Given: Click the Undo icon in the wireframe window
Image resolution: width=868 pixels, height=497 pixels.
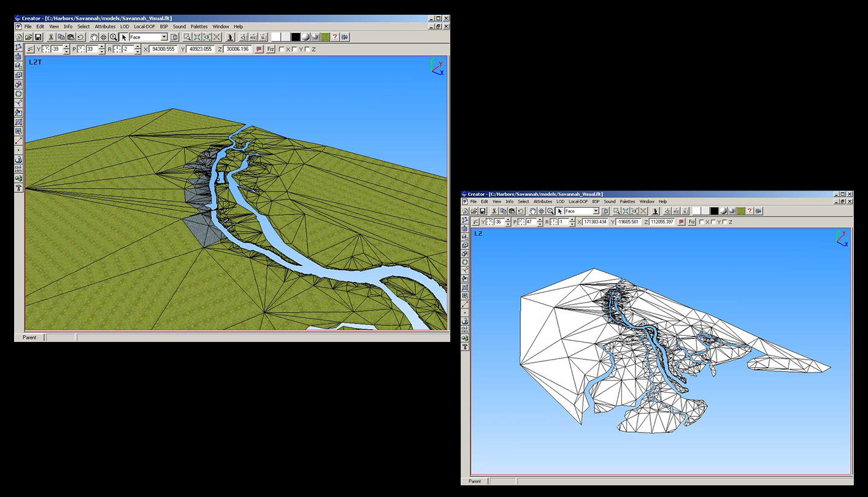Looking at the screenshot, I should point(521,211).
